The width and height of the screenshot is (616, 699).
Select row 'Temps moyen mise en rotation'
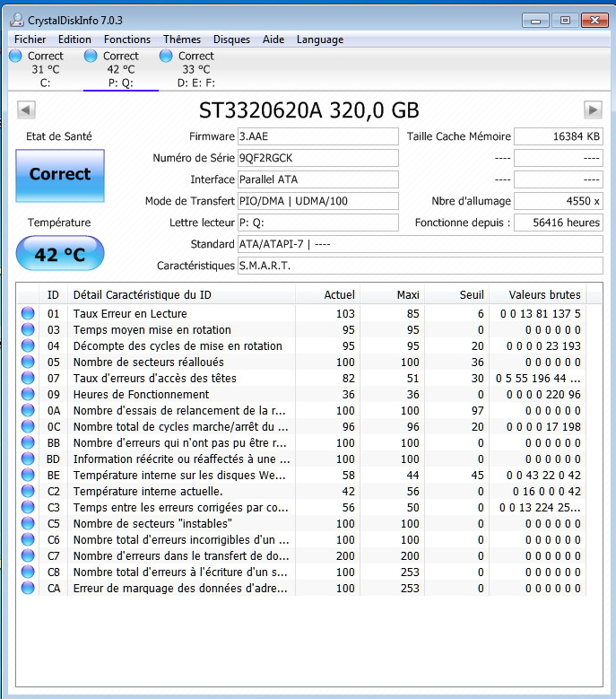pos(301,329)
